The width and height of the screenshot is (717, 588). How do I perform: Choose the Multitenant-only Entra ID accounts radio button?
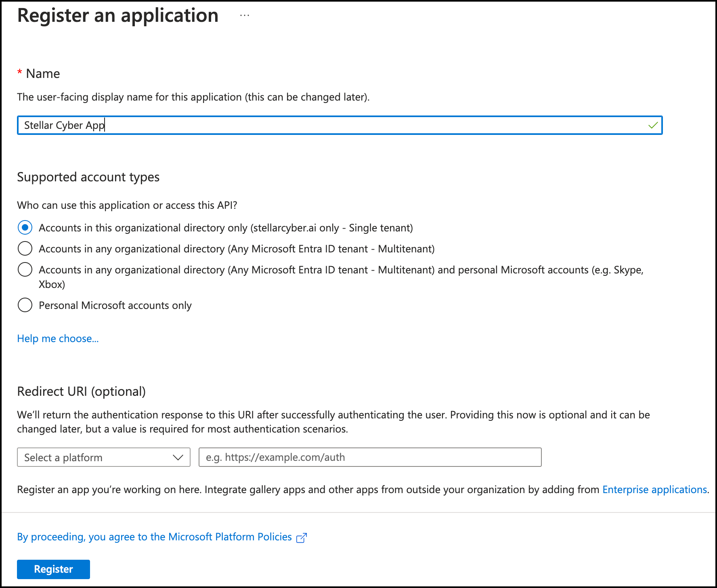click(x=25, y=249)
